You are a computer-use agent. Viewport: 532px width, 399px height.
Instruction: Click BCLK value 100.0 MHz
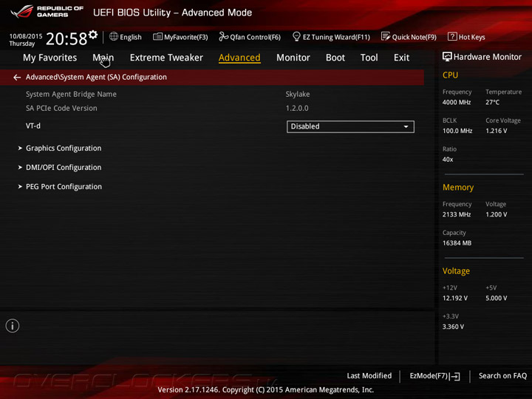click(457, 131)
